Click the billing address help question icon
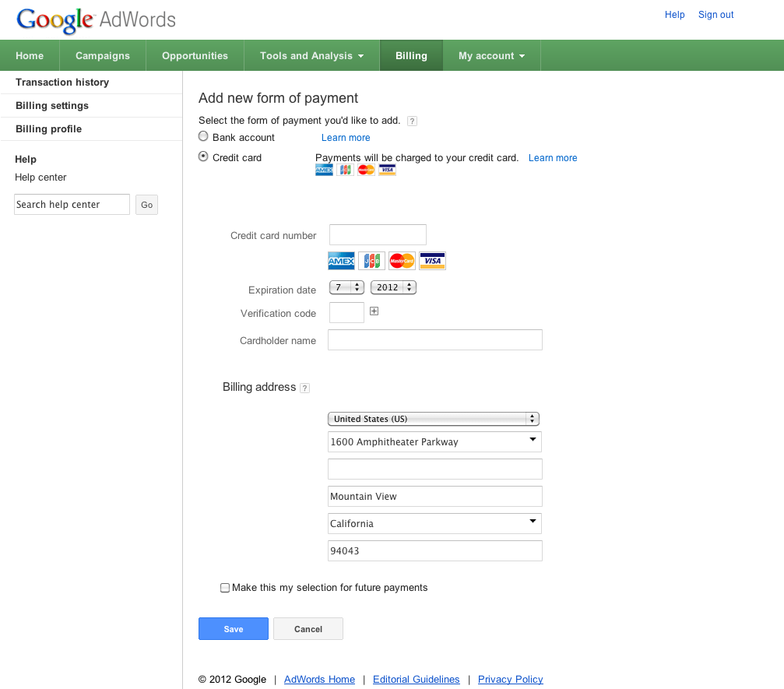 click(304, 388)
